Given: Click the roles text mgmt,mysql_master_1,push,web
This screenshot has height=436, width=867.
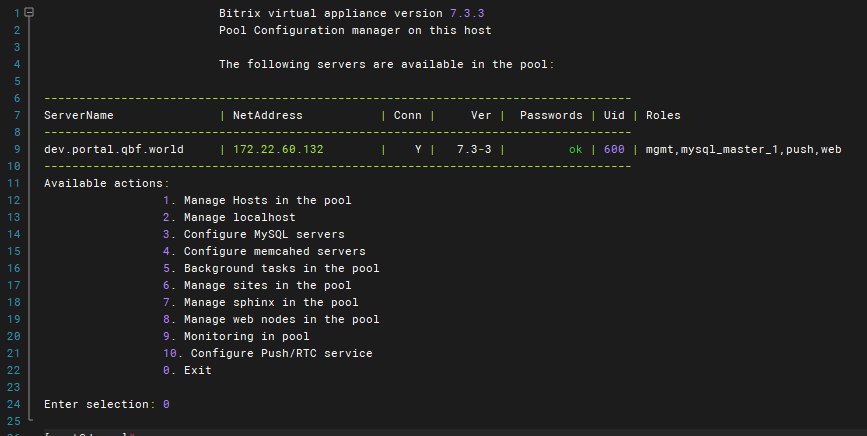Looking at the screenshot, I should (744, 149).
